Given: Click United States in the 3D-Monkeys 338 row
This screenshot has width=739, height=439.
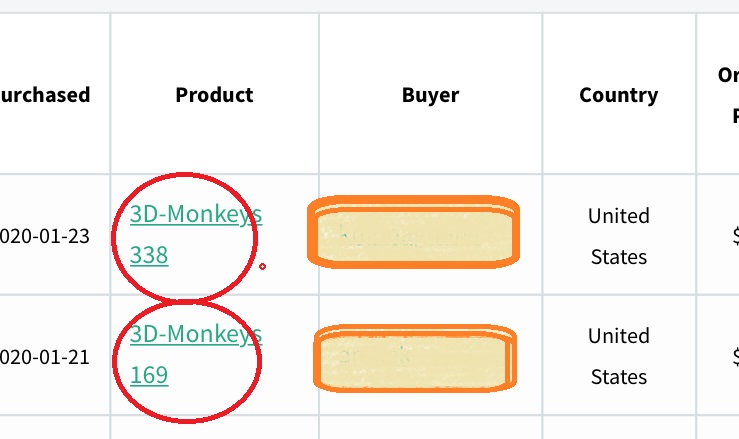Looking at the screenshot, I should click(x=618, y=236).
